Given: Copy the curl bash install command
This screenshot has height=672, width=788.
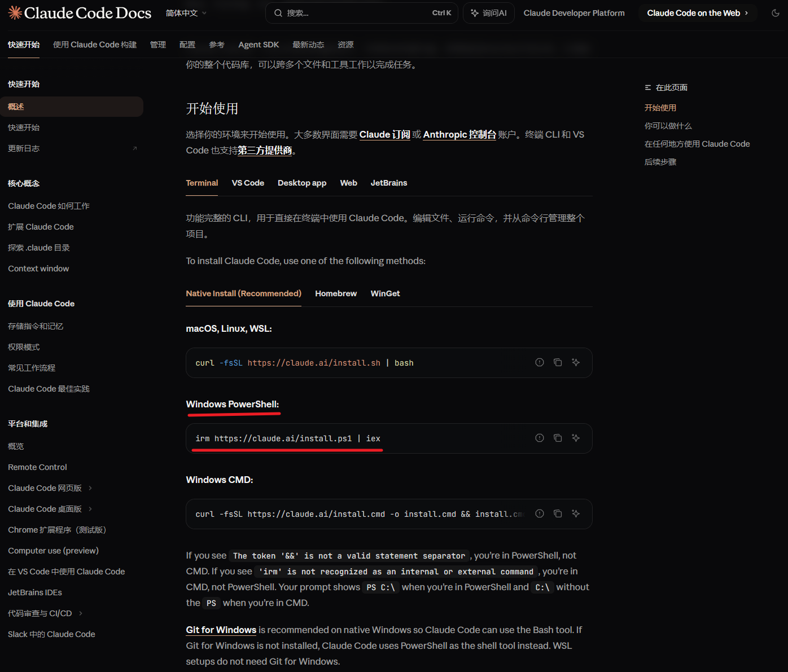Looking at the screenshot, I should point(558,362).
